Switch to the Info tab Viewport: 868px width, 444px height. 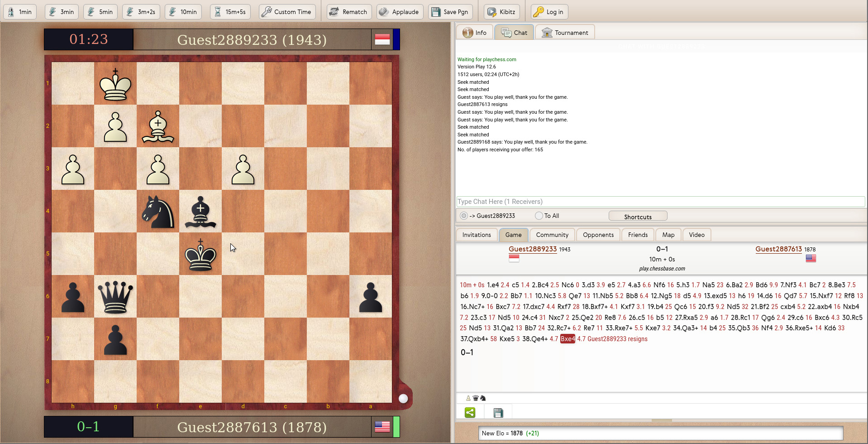pos(475,33)
